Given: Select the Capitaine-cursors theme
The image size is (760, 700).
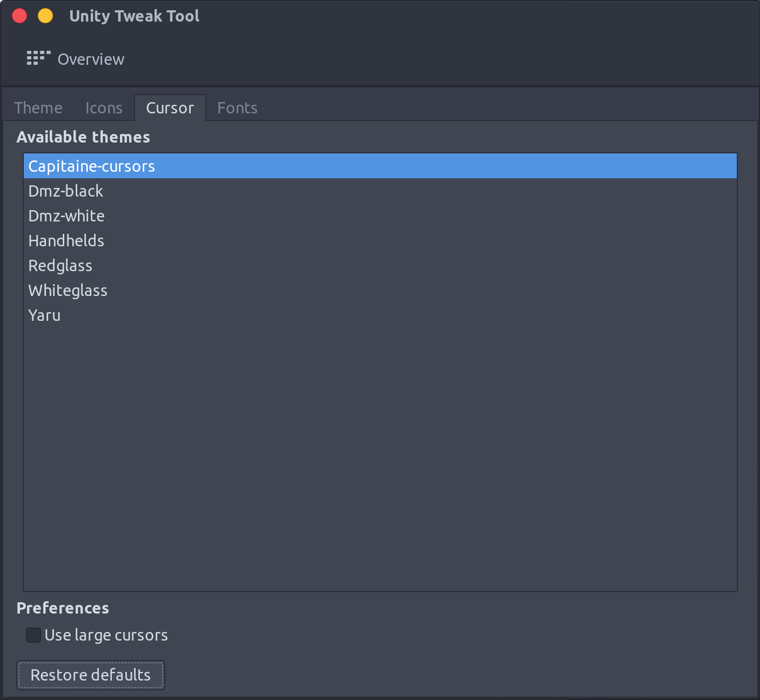Looking at the screenshot, I should 380,166.
